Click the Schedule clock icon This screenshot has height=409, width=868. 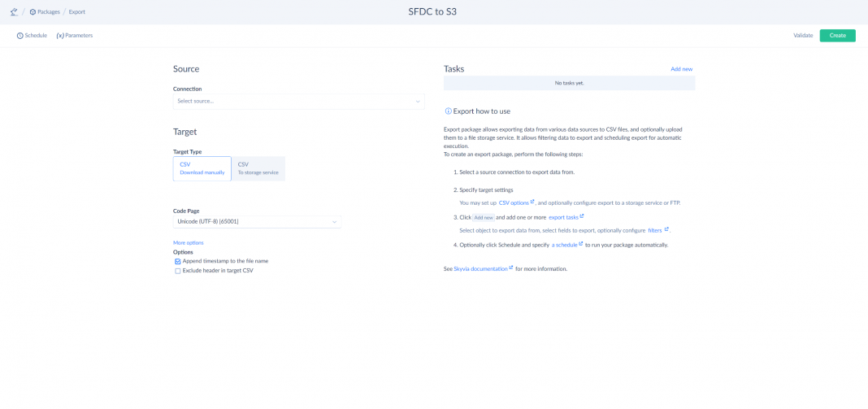pos(20,36)
